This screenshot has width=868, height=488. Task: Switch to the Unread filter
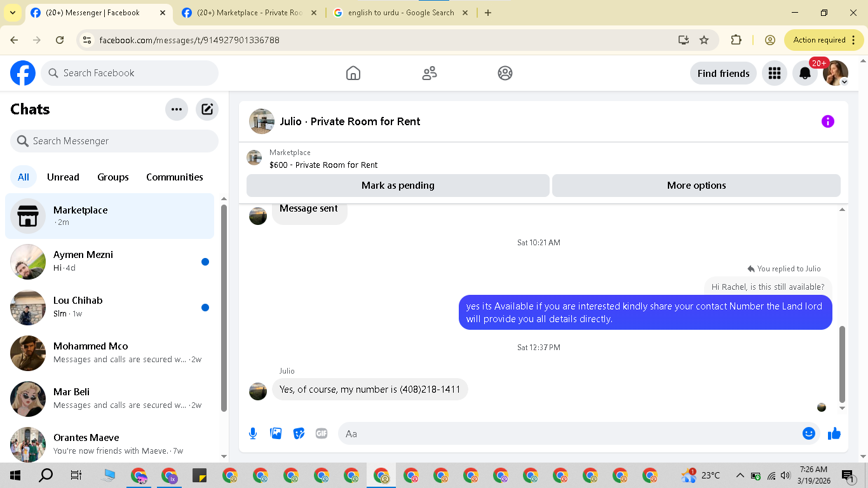(x=63, y=177)
